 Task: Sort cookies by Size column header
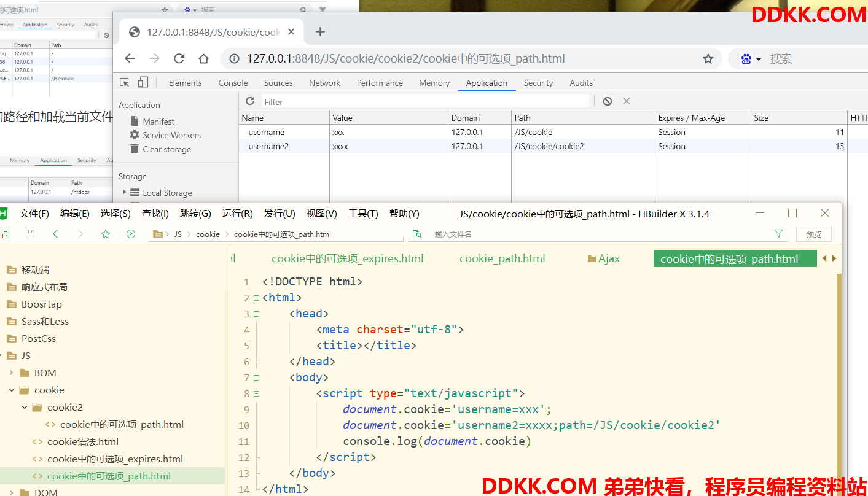(x=799, y=118)
